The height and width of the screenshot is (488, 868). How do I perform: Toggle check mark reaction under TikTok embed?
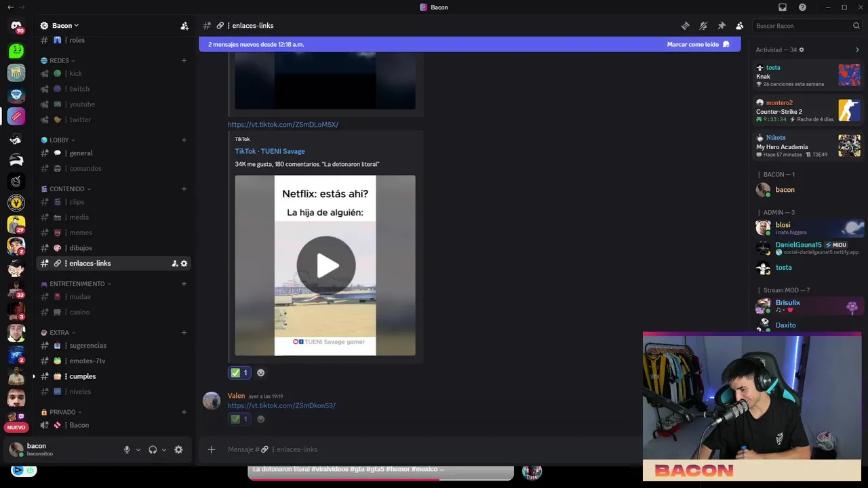click(239, 373)
